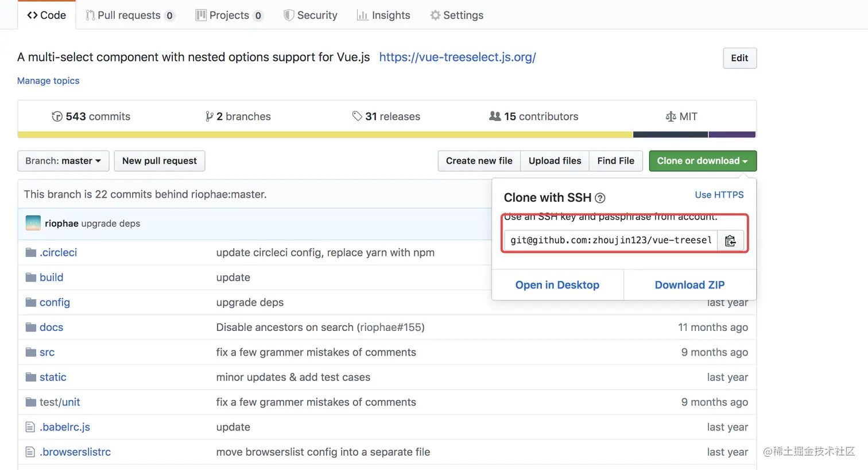Image resolution: width=868 pixels, height=470 pixels.
Task: Click the purple language bar segment
Action: coord(732,134)
